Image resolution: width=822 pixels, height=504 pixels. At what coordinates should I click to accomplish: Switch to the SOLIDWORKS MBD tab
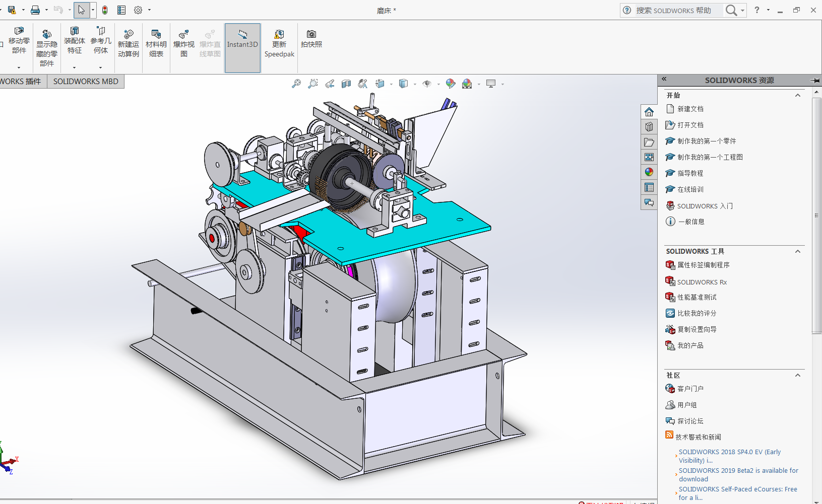(86, 82)
